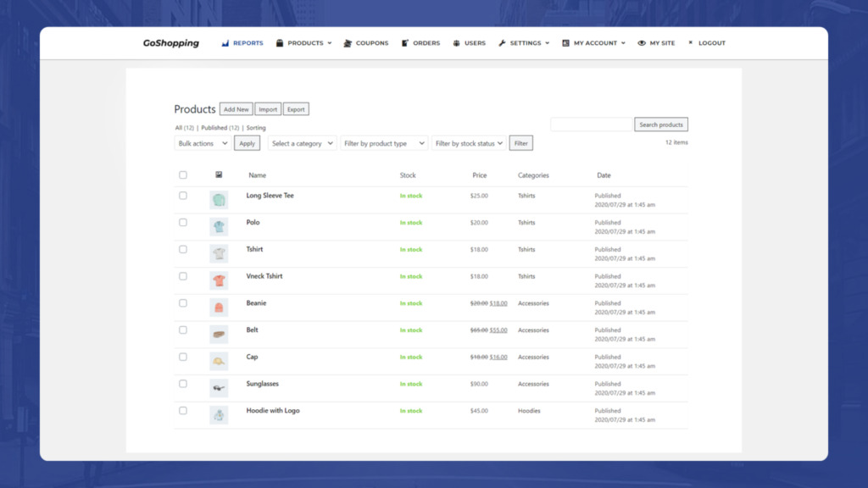Click the My Site eye icon
Image resolution: width=868 pixels, height=488 pixels.
pyautogui.click(x=642, y=43)
